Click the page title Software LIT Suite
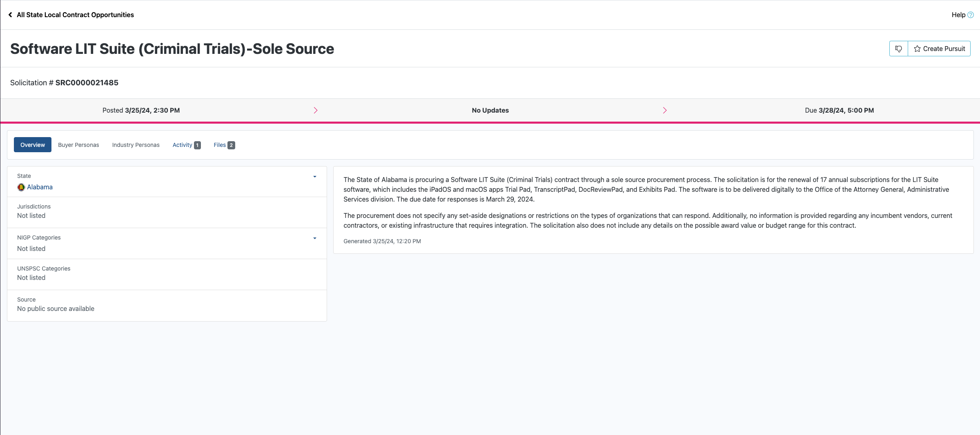Screen dimensions: 980x435 (x=172, y=49)
